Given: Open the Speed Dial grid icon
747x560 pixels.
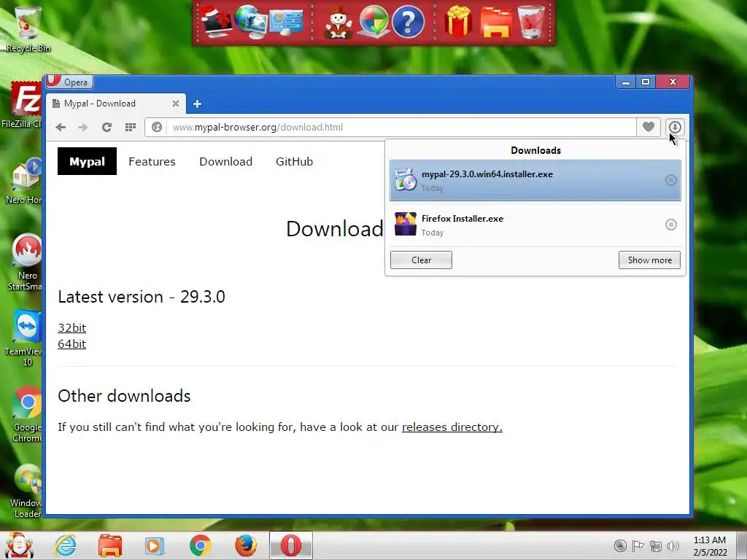Looking at the screenshot, I should pos(130,127).
